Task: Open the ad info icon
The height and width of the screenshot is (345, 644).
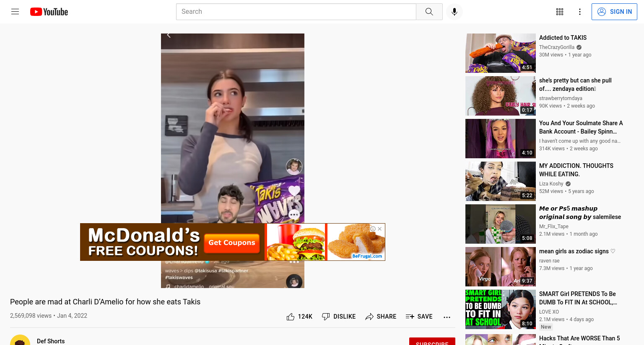Action: 373,229
